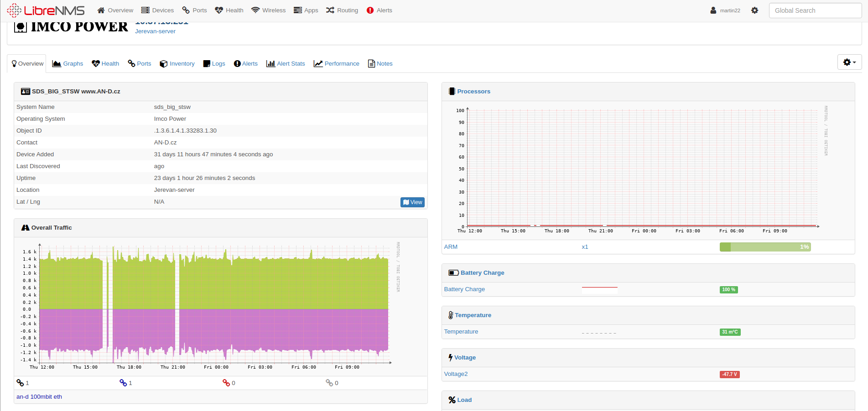This screenshot has height=411, width=868.
Task: Switch to the Notes tab
Action: [x=380, y=64]
